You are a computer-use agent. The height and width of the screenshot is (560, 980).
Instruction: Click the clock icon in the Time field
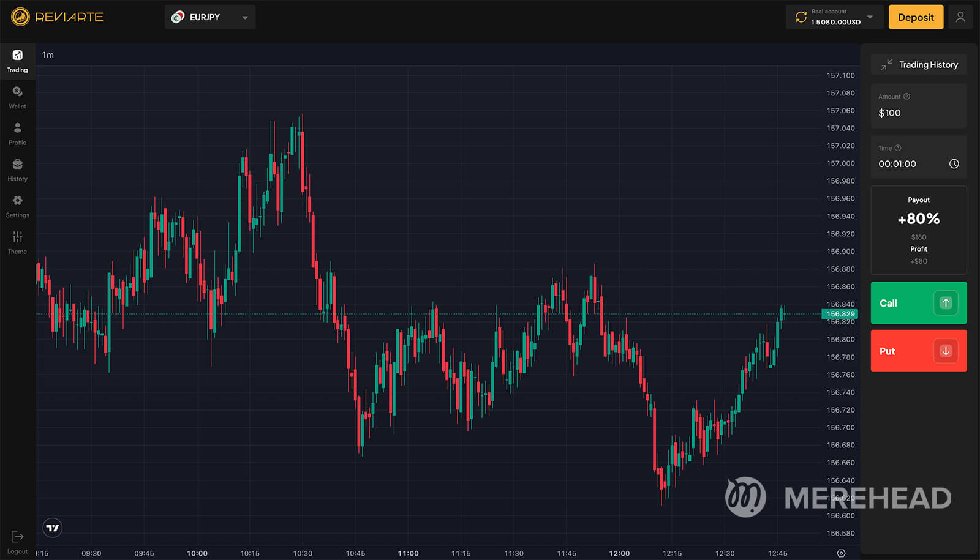point(954,164)
